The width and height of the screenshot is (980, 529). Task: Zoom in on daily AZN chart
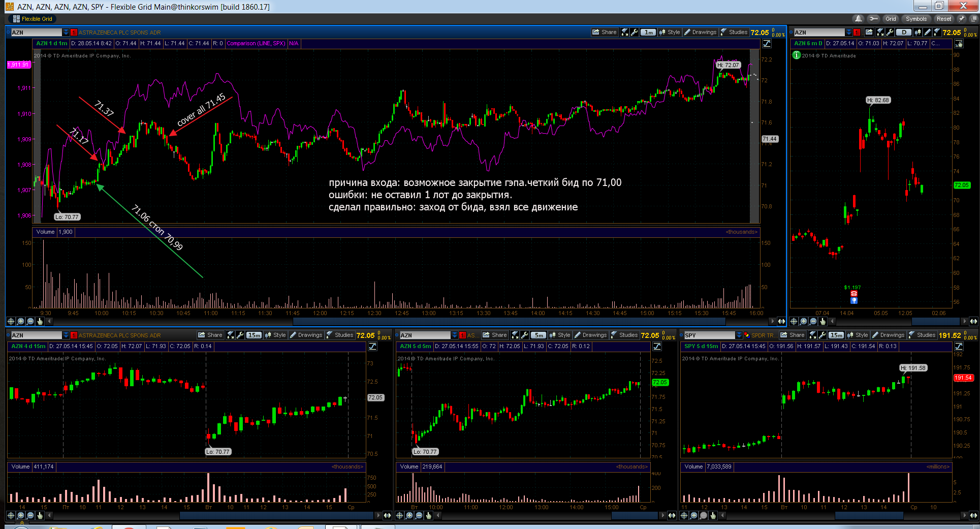[x=803, y=321]
